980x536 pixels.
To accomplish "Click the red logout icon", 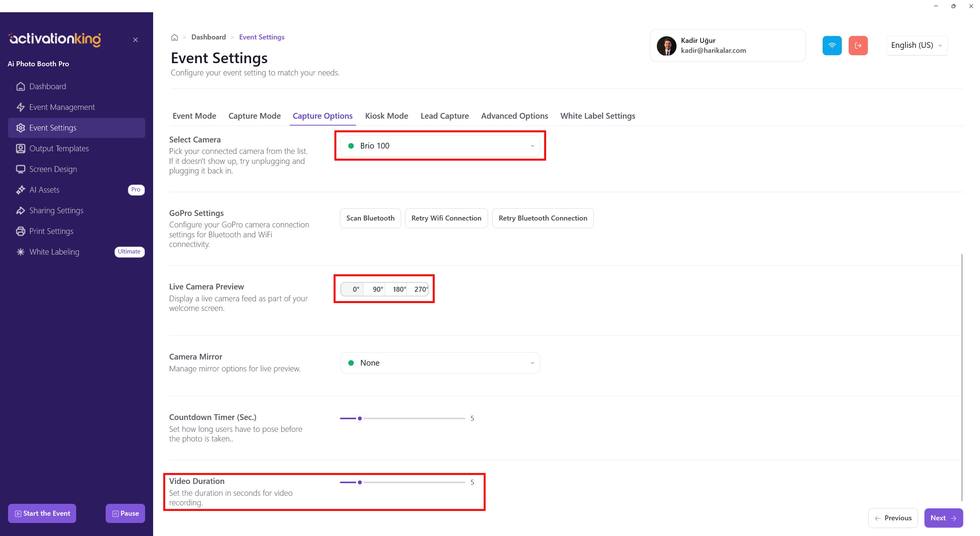I will (x=858, y=46).
